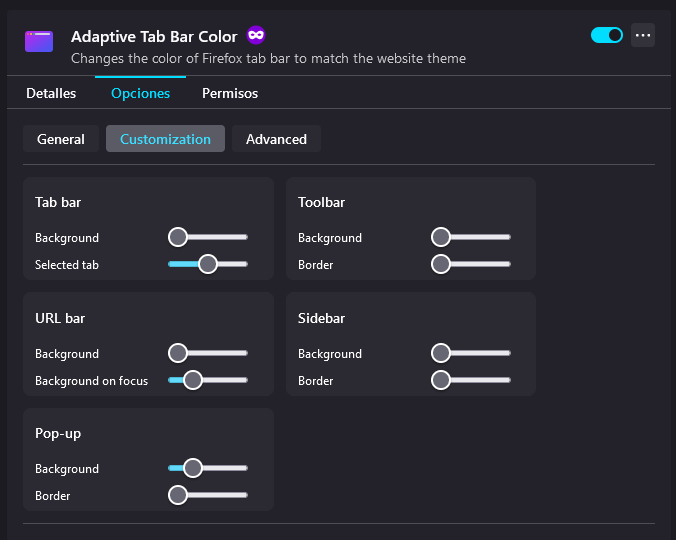Click the Background on focus label
Screen dimensions: 676x540
[91, 381]
